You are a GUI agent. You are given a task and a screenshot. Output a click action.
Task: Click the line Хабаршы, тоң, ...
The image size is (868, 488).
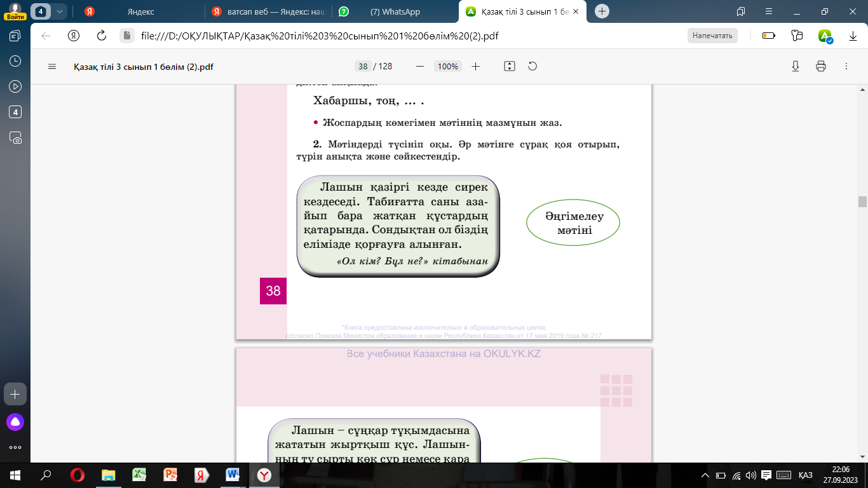pos(369,100)
